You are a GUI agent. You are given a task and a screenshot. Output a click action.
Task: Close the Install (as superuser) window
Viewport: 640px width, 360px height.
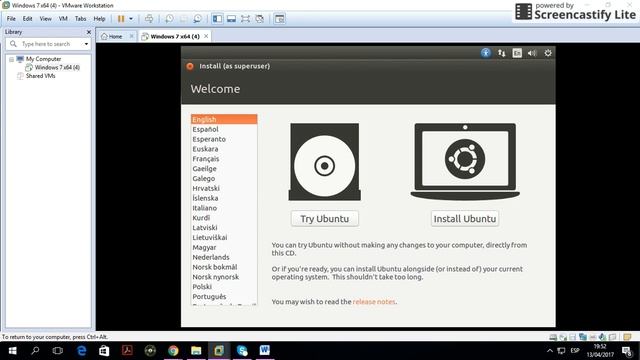point(190,66)
